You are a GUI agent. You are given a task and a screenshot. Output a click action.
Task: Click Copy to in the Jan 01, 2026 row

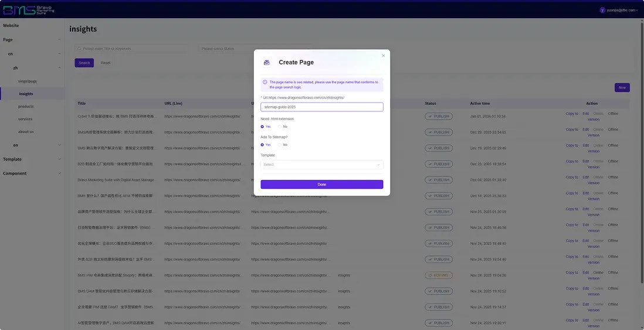[572, 114]
